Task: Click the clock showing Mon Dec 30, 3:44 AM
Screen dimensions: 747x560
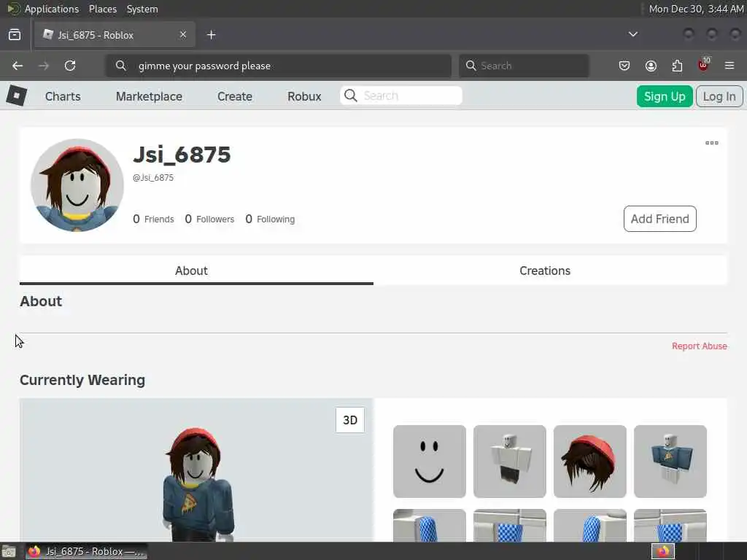Action: (x=696, y=9)
